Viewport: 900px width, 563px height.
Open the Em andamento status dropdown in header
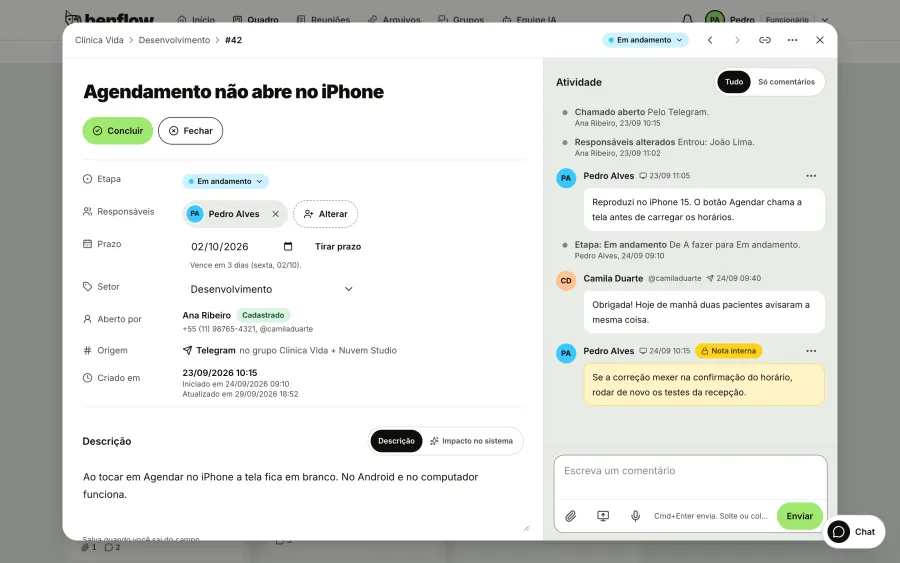pyautogui.click(x=645, y=40)
